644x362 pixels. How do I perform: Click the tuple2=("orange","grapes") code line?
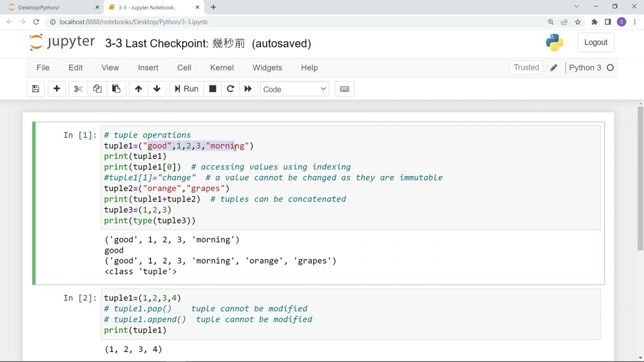tap(167, 189)
